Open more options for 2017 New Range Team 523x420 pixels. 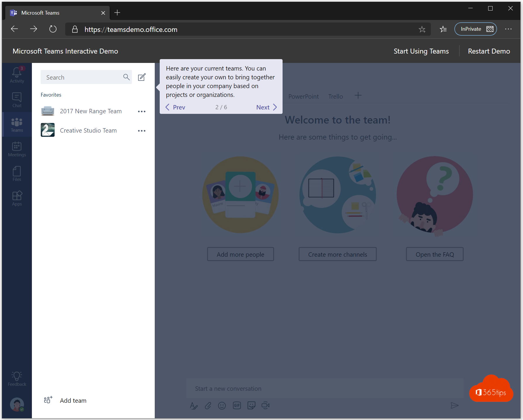pos(142,112)
